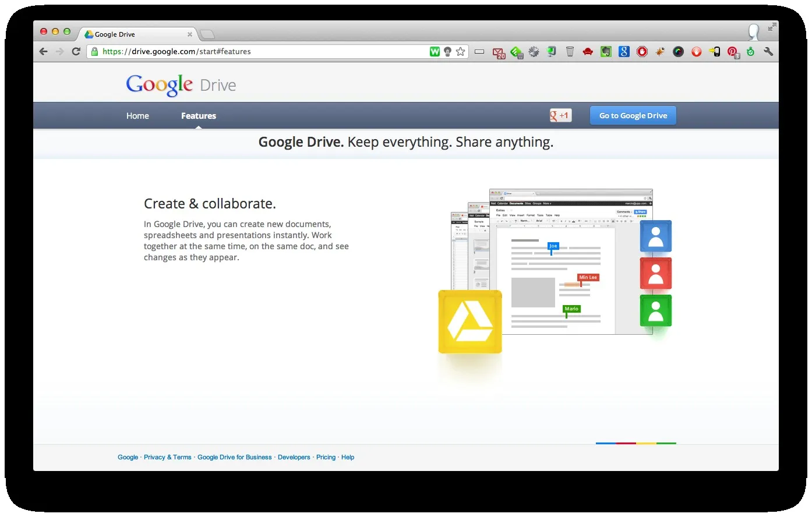Click the Go to Google Drive button
Viewport: 812px width, 517px height.
click(633, 115)
